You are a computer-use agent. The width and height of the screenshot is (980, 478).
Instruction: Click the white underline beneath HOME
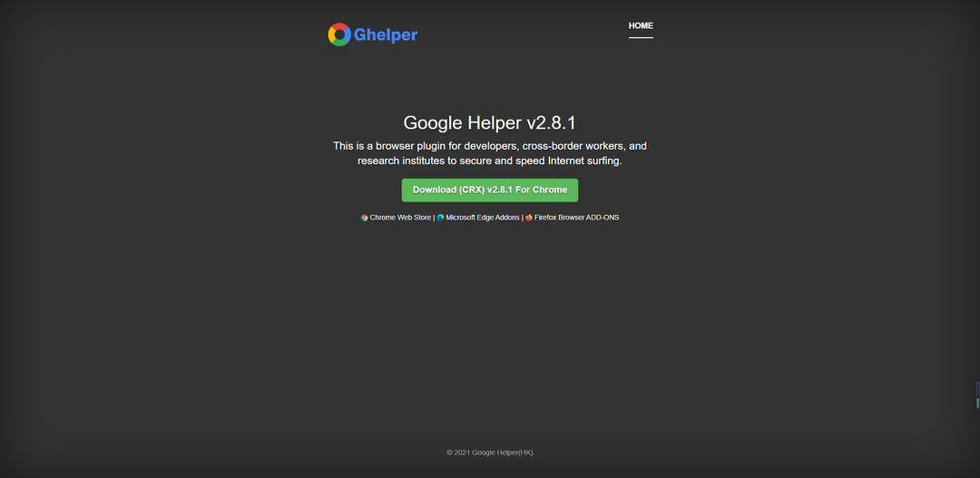click(641, 38)
